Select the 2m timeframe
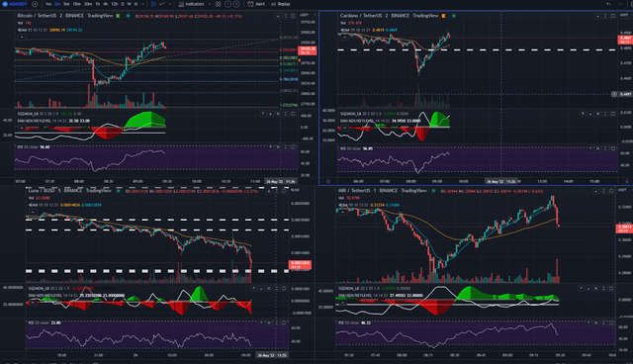Viewport: 633px width, 364px height. click(57, 4)
